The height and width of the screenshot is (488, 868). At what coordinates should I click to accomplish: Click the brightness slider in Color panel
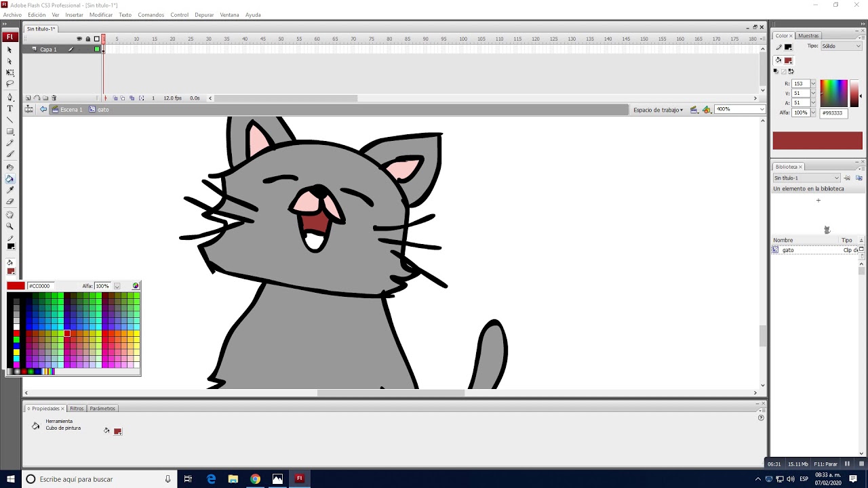[x=854, y=93]
